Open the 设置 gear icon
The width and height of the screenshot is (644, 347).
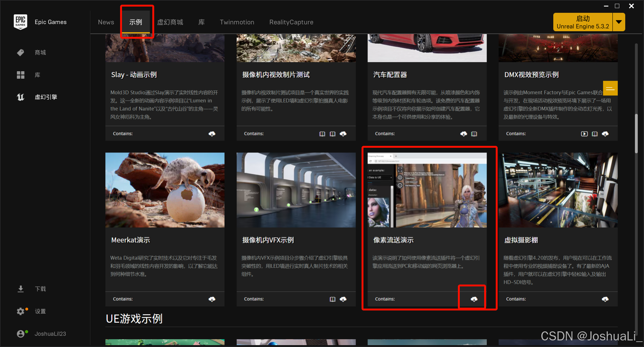click(x=20, y=311)
